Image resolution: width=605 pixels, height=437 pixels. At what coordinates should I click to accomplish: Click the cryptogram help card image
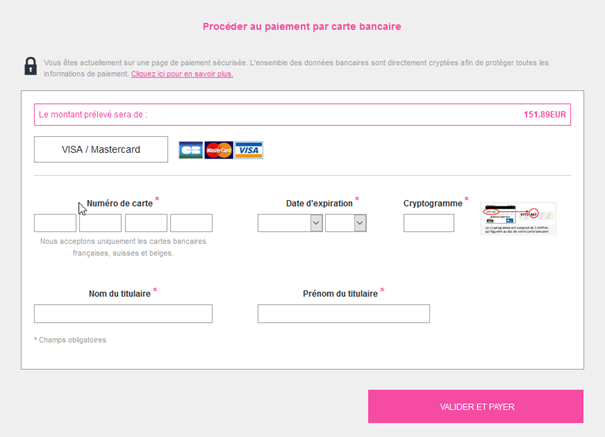[518, 219]
